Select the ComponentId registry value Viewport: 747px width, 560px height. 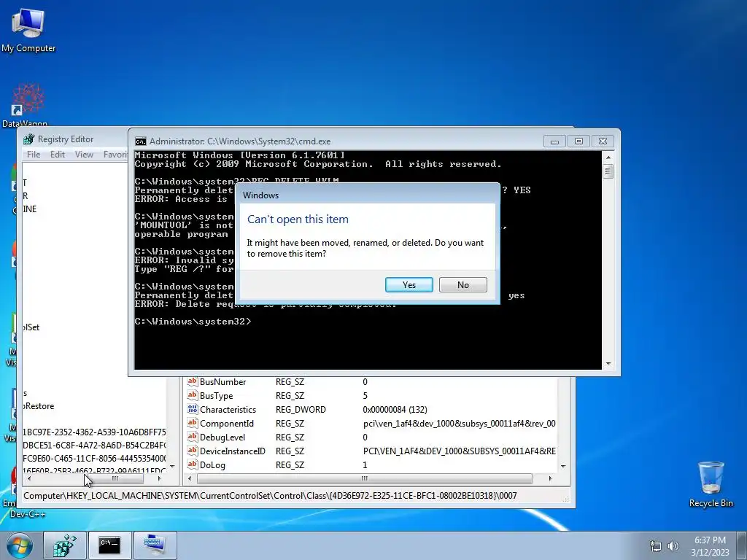(x=226, y=424)
